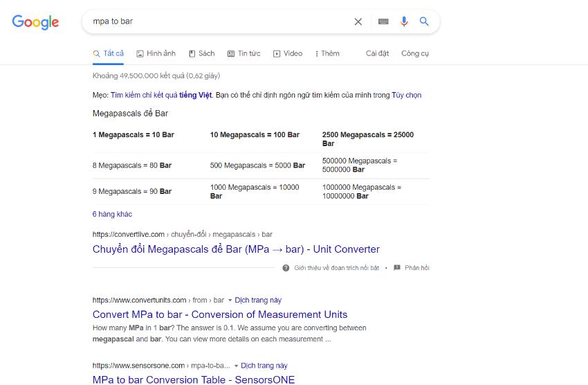Click '9 Megapascals = 90 Bar' cell
Screen dimensions: 588x385
[x=132, y=191]
